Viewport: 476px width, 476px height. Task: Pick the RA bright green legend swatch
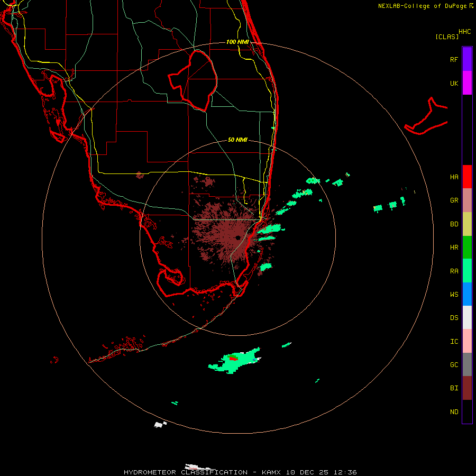(467, 271)
